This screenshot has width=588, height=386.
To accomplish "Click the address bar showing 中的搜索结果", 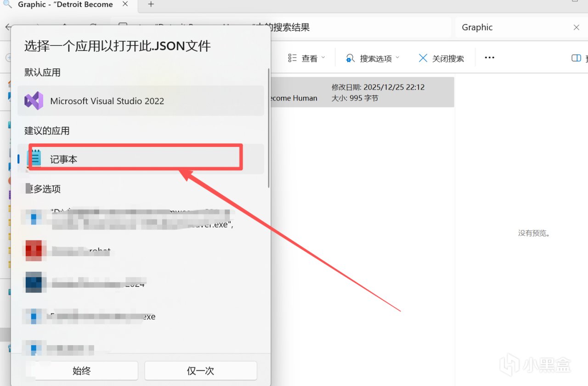I will tap(281, 28).
